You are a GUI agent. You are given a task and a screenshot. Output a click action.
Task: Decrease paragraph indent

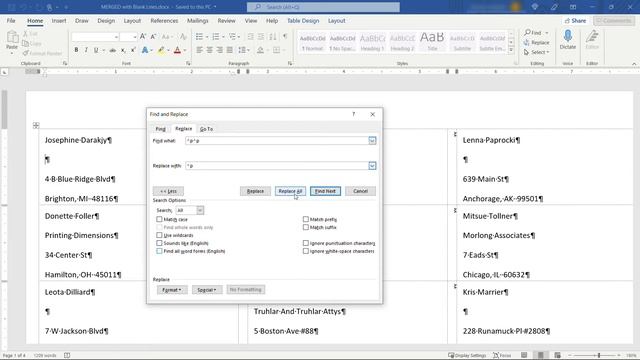tap(251, 37)
